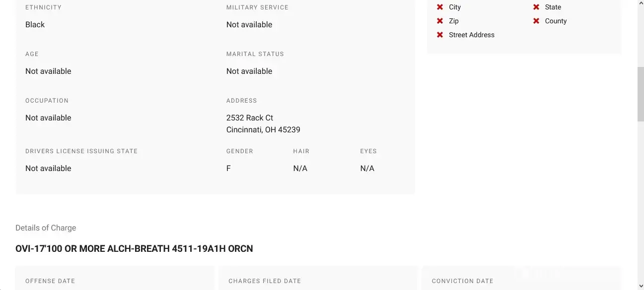Click the vertical page scrollbar thumb

tap(640, 94)
